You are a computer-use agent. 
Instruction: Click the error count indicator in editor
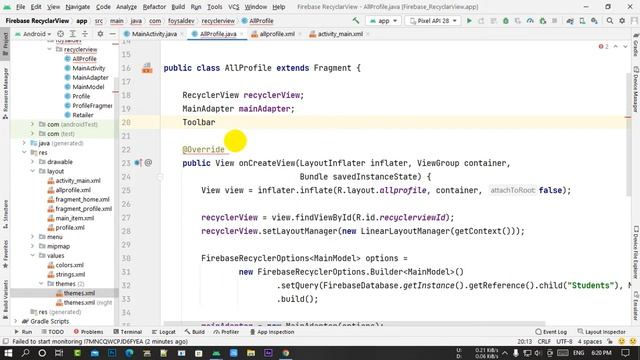[x=603, y=47]
